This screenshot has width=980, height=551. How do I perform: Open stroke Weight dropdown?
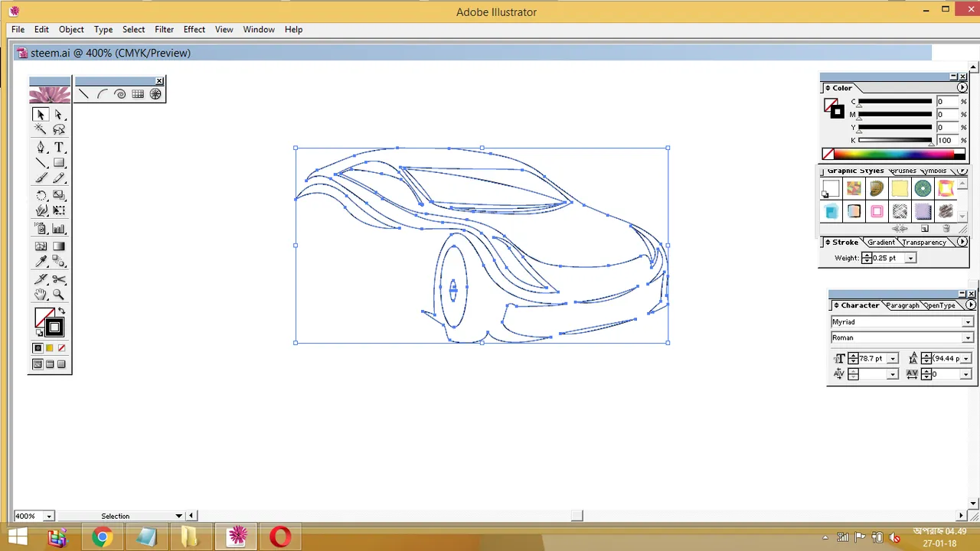(x=910, y=259)
